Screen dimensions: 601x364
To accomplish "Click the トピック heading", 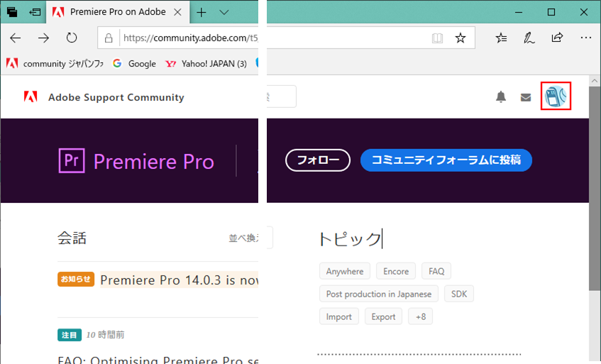I will (350, 238).
